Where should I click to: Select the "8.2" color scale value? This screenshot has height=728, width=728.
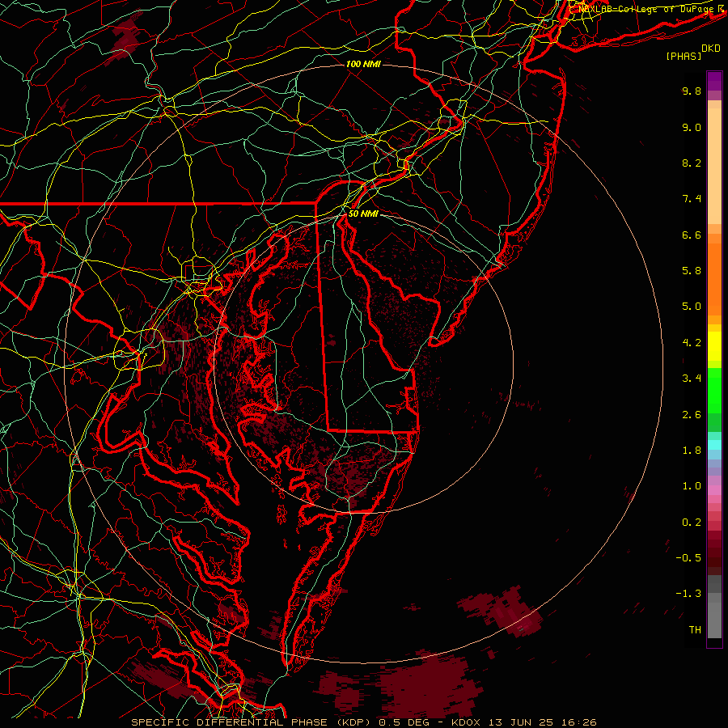692,163
